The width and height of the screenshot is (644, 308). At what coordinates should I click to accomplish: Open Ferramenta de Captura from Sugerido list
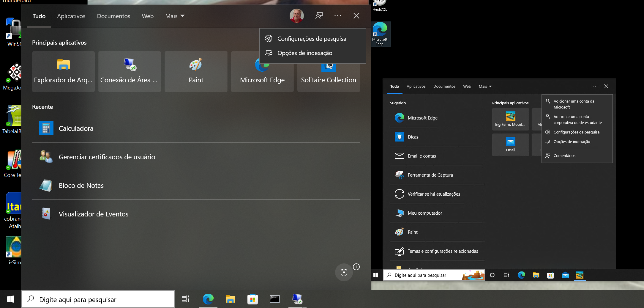pos(430,175)
